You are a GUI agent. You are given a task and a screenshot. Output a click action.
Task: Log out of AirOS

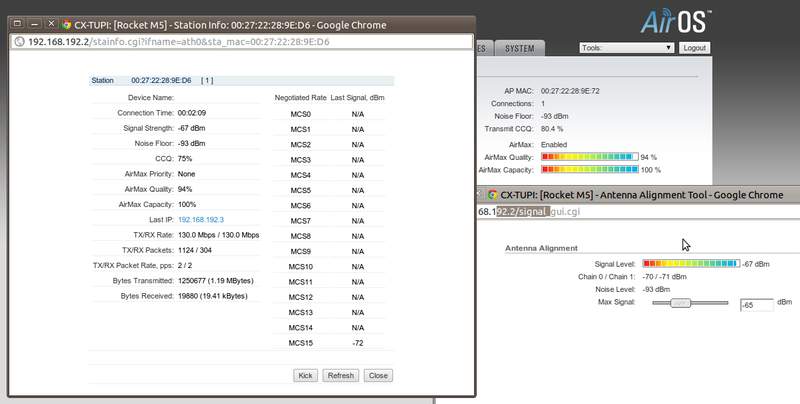click(x=694, y=48)
